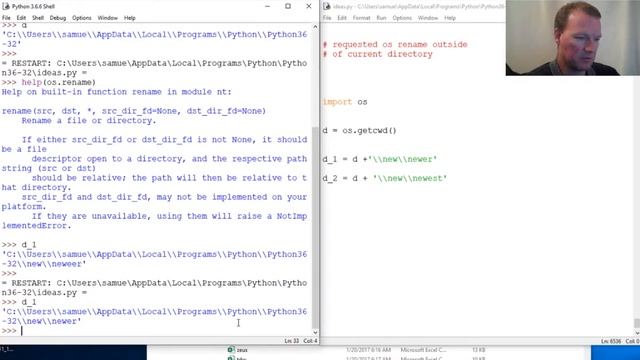640x360 pixels.
Task: Open Options menu in Python Shell window
Action: (82, 18)
